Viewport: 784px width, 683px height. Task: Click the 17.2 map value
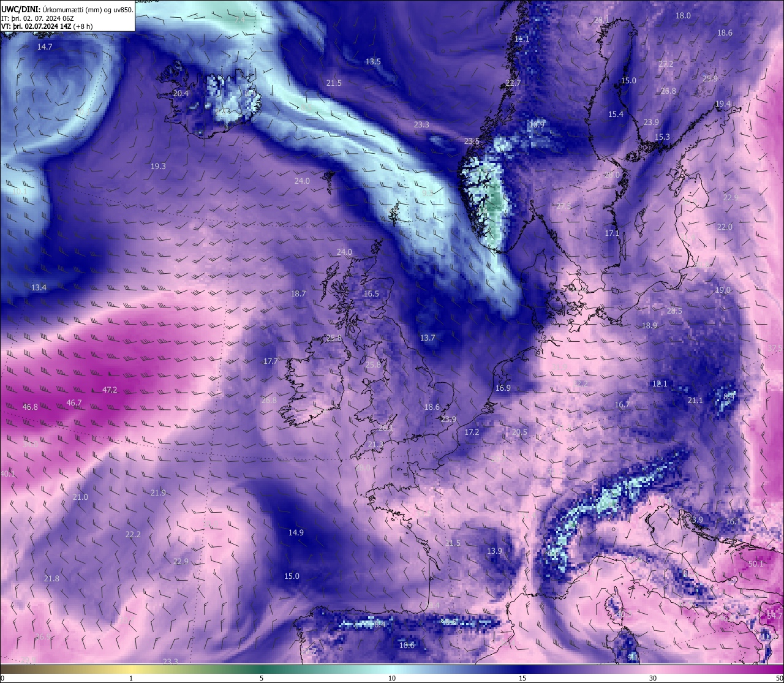click(x=472, y=432)
